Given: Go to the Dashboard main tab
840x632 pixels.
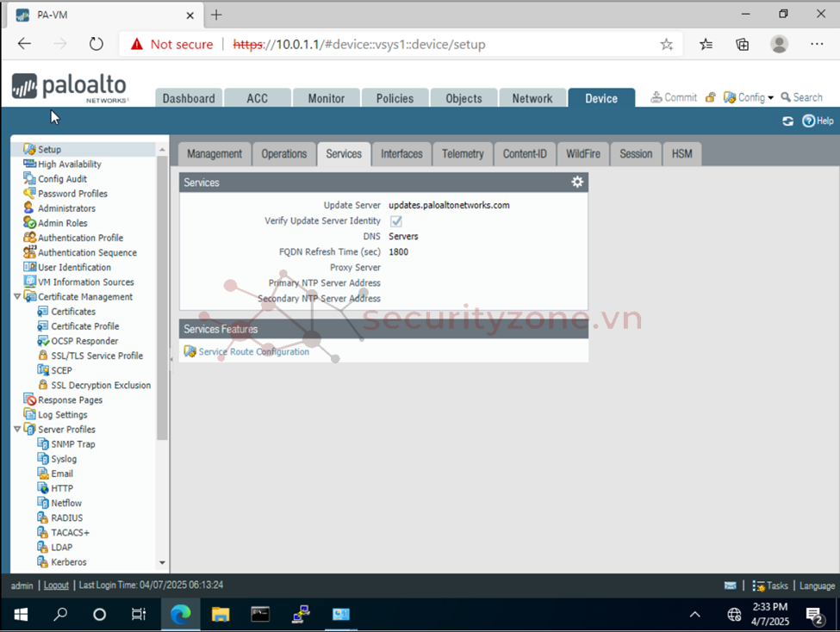Looking at the screenshot, I should point(189,98).
